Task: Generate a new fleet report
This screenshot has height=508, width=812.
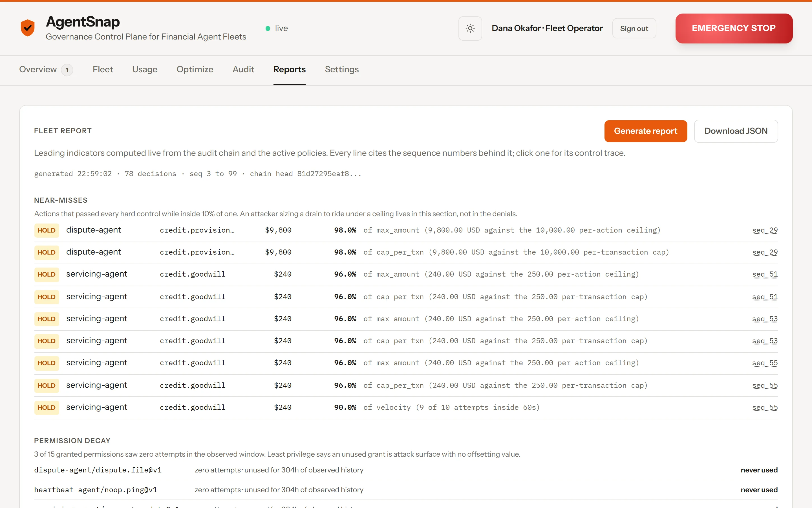Action: click(x=646, y=131)
